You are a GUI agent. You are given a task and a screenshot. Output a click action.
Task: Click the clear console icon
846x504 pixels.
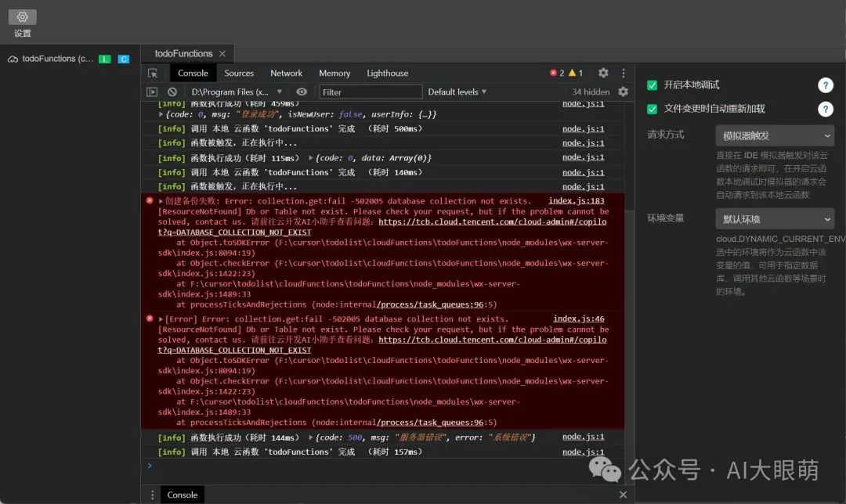point(172,92)
